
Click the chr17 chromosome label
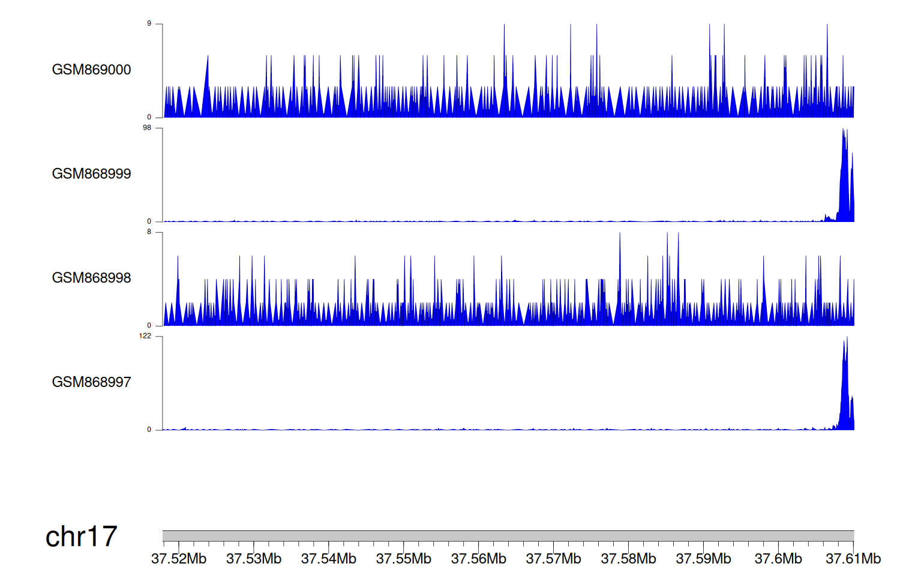click(x=81, y=536)
